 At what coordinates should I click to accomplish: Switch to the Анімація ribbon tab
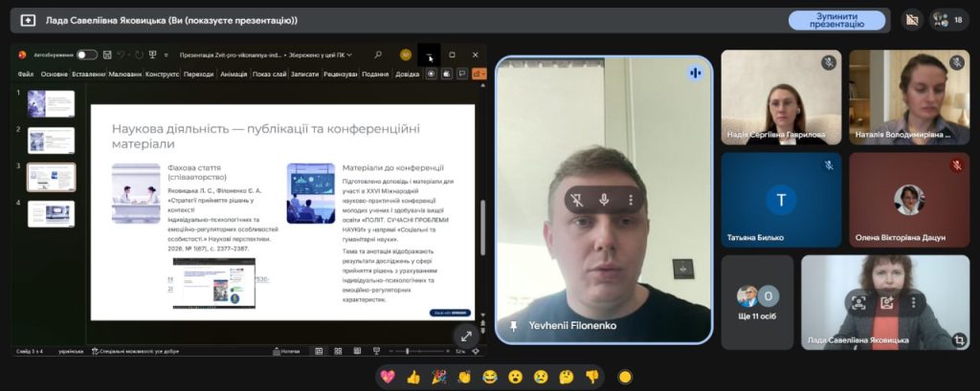click(234, 74)
